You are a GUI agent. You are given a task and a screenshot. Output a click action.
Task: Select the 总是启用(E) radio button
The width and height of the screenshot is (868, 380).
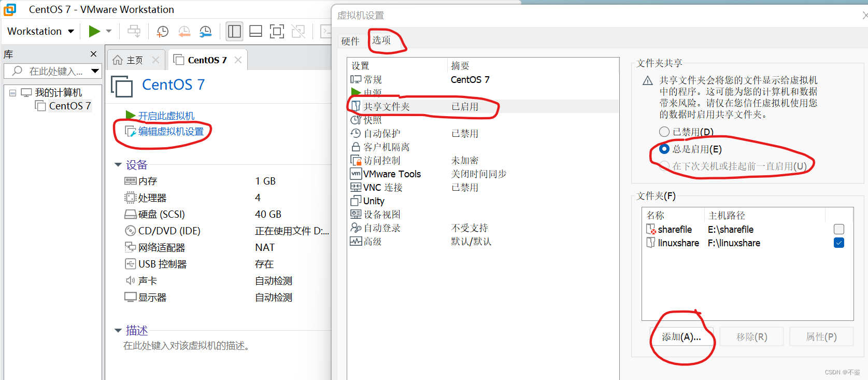tap(664, 149)
